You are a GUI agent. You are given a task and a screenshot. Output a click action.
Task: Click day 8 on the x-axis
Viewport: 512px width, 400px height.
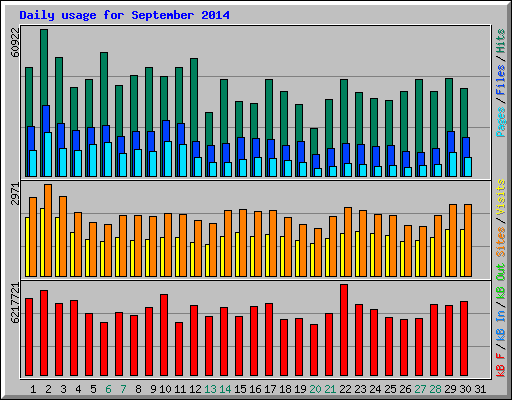click(x=138, y=389)
